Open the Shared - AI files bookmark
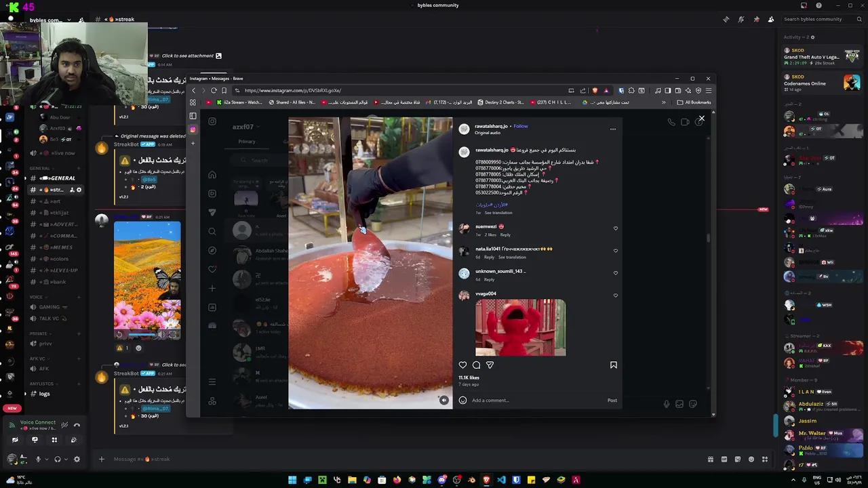Screen dimensions: 868x488 292,102
